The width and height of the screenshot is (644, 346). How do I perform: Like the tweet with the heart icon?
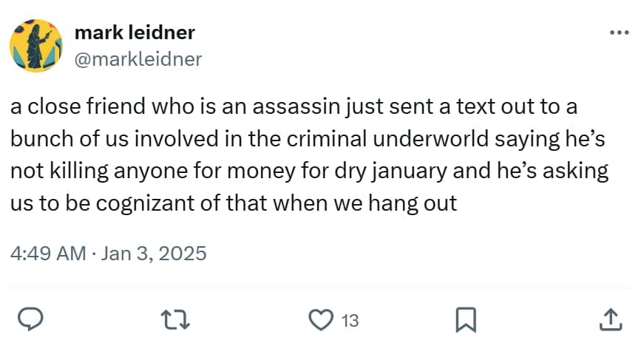point(320,320)
